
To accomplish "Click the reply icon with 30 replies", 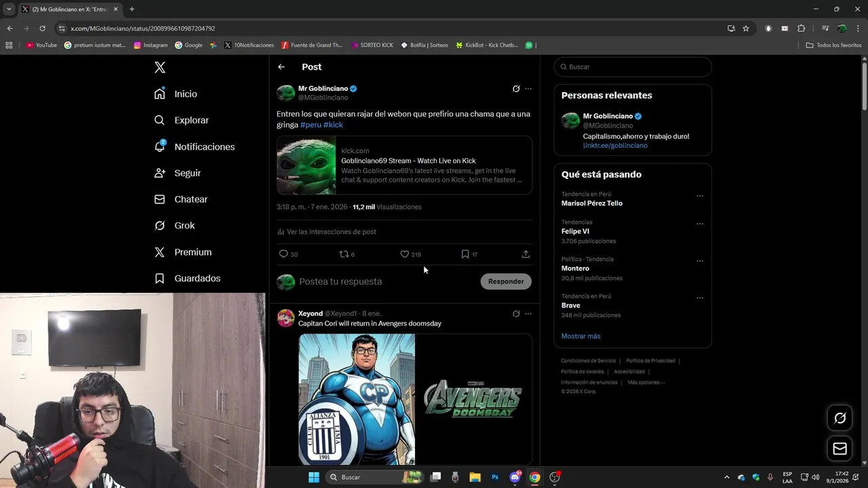I will coord(288,254).
